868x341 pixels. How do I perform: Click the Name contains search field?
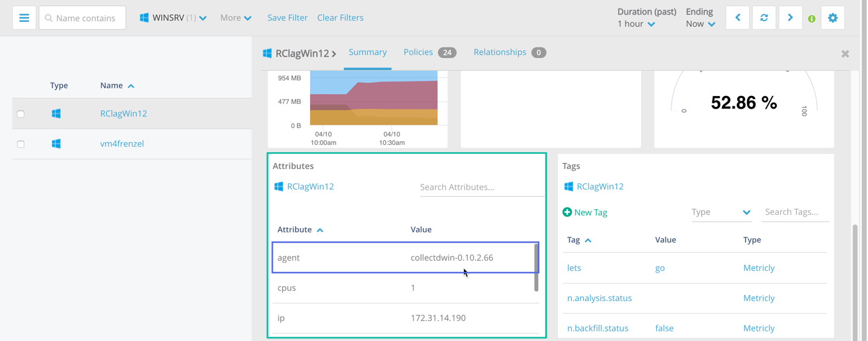[83, 18]
